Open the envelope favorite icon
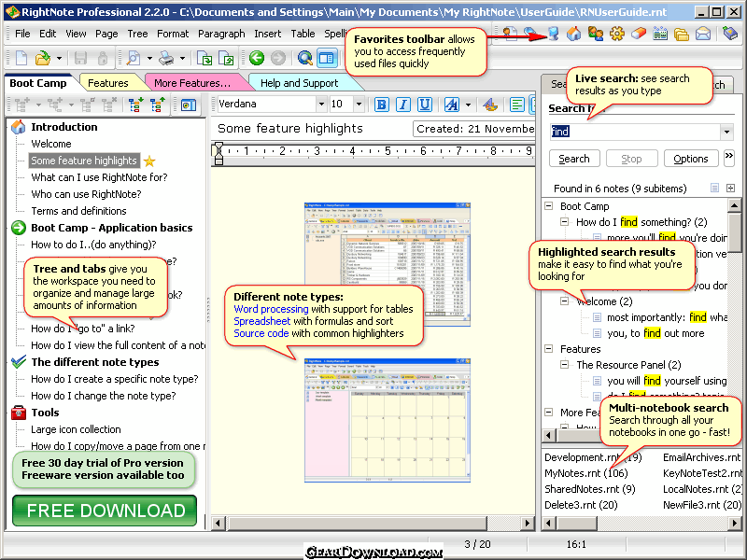 [x=703, y=34]
